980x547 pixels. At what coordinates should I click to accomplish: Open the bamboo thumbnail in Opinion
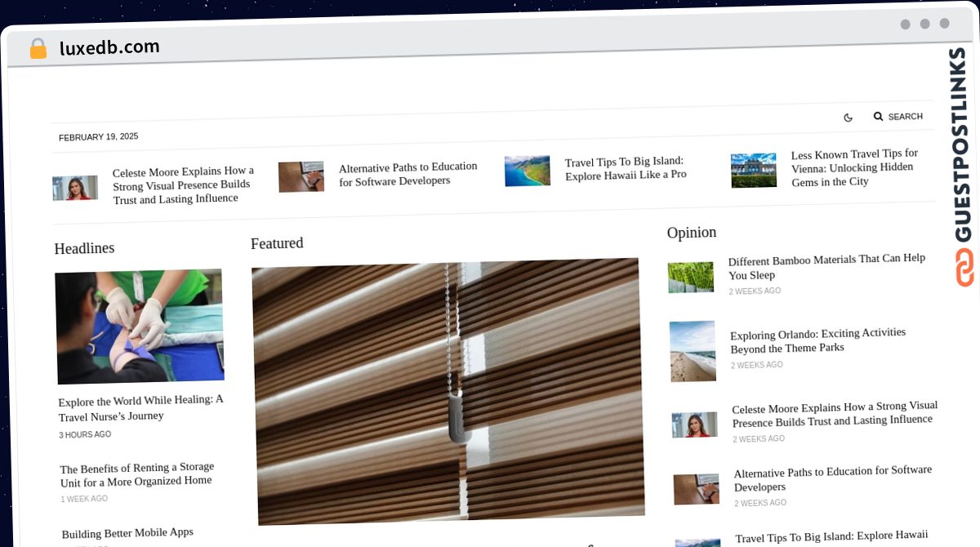tap(691, 278)
